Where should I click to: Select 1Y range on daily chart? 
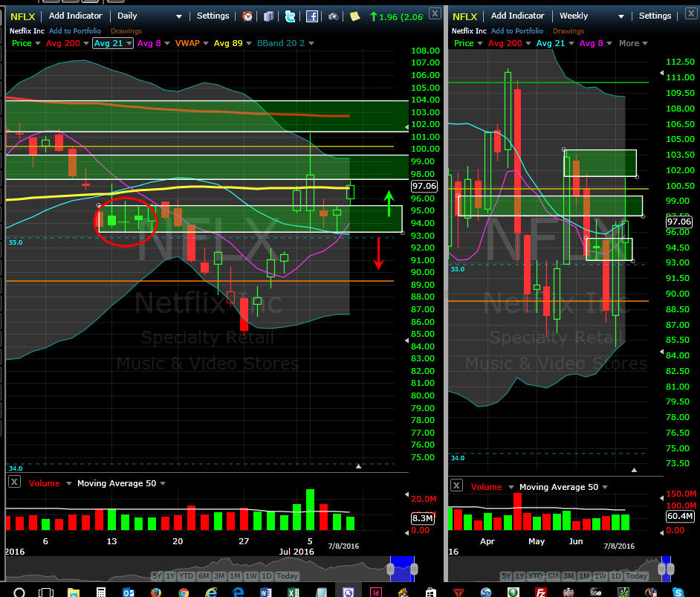tap(170, 575)
